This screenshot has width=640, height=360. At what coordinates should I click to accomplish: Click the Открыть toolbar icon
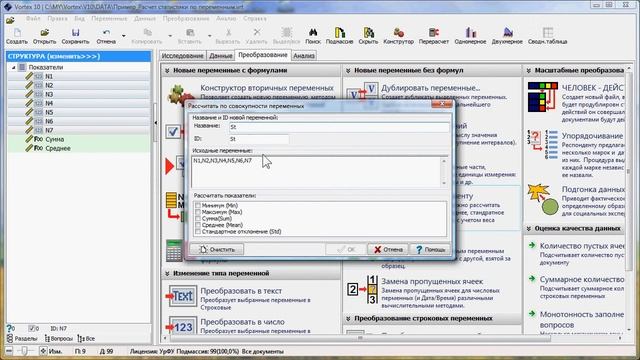[44, 33]
